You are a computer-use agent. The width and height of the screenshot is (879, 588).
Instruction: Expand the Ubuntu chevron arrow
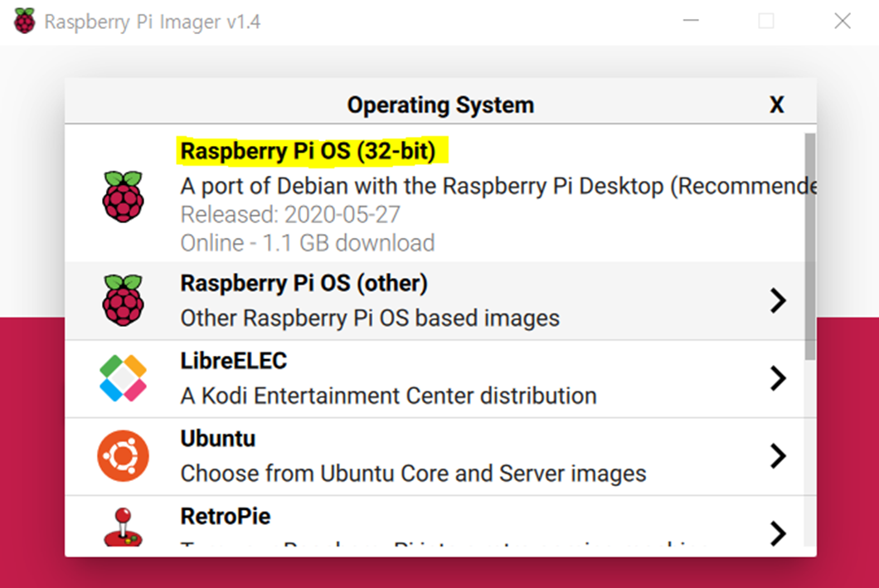coord(778,455)
